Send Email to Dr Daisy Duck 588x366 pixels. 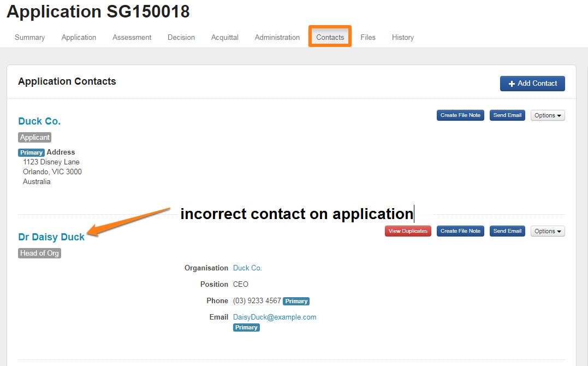507,231
